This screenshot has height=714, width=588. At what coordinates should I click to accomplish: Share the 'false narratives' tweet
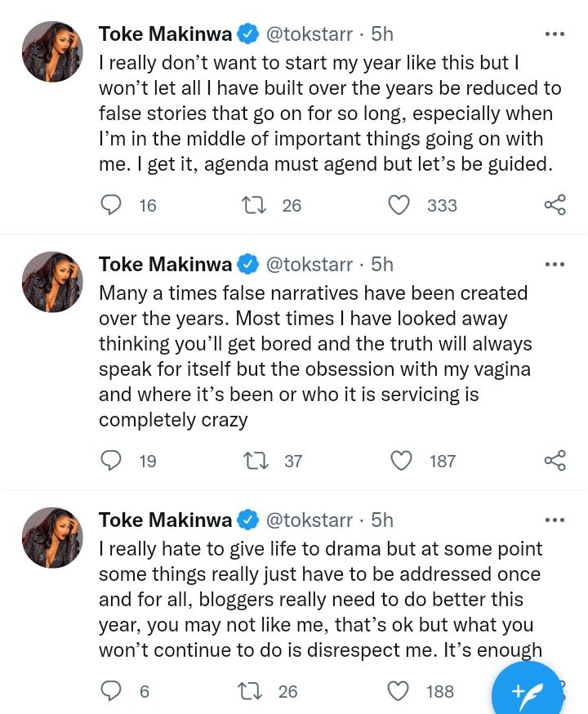point(555,461)
